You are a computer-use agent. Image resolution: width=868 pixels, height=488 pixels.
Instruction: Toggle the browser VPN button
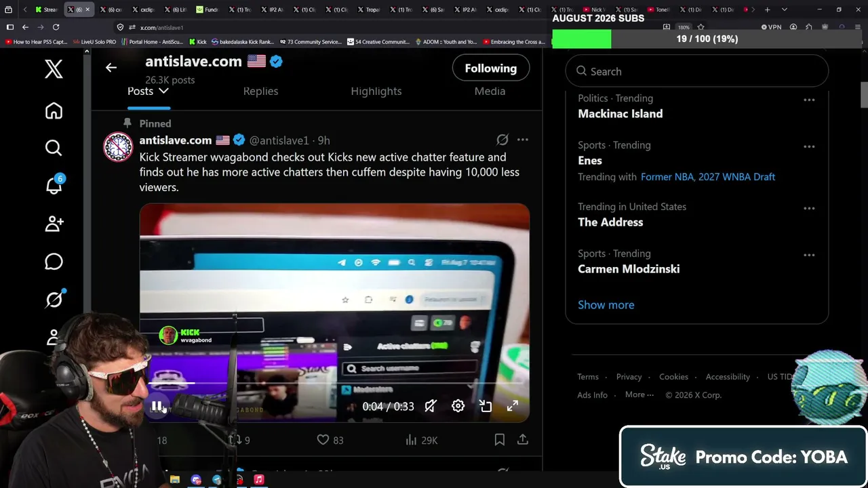(771, 27)
